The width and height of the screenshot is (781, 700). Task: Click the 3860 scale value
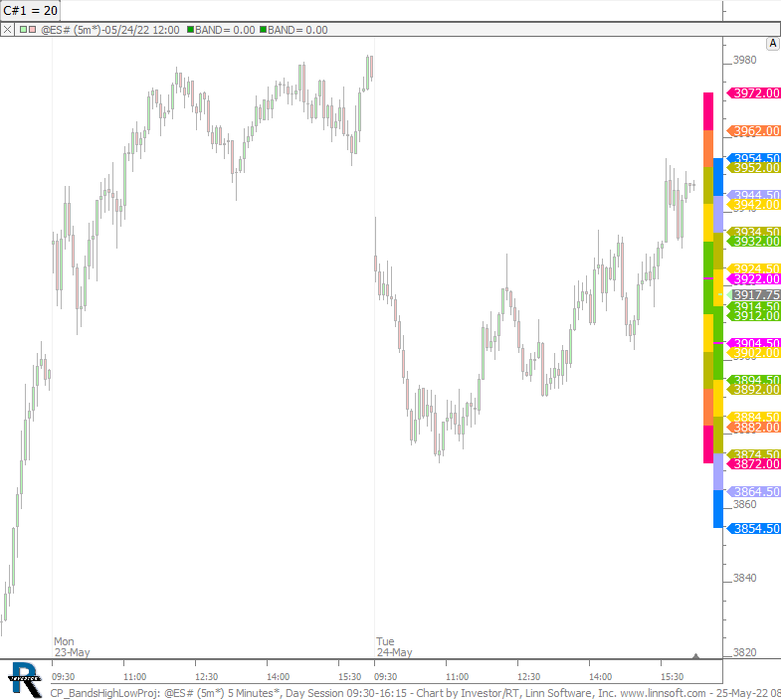[x=744, y=505]
